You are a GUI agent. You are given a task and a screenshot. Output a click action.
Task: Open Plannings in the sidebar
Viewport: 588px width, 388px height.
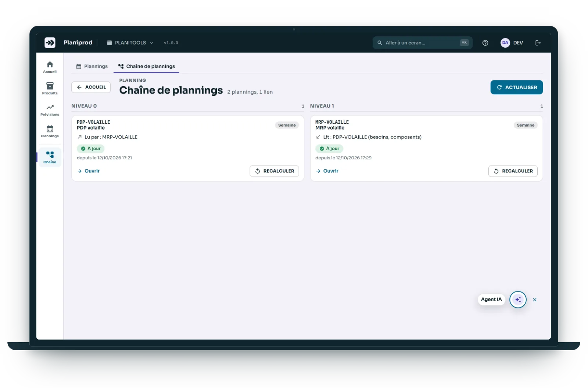coord(50,131)
